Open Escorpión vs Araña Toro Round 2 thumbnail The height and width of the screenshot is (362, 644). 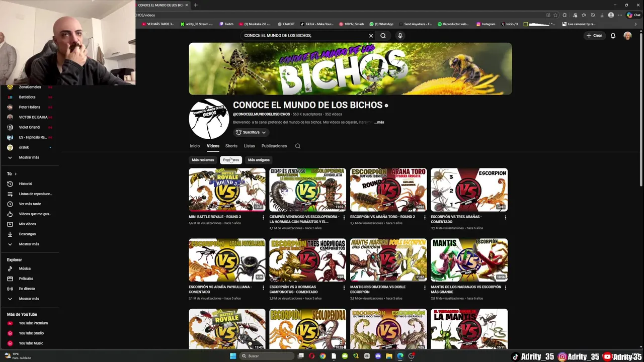388,190
